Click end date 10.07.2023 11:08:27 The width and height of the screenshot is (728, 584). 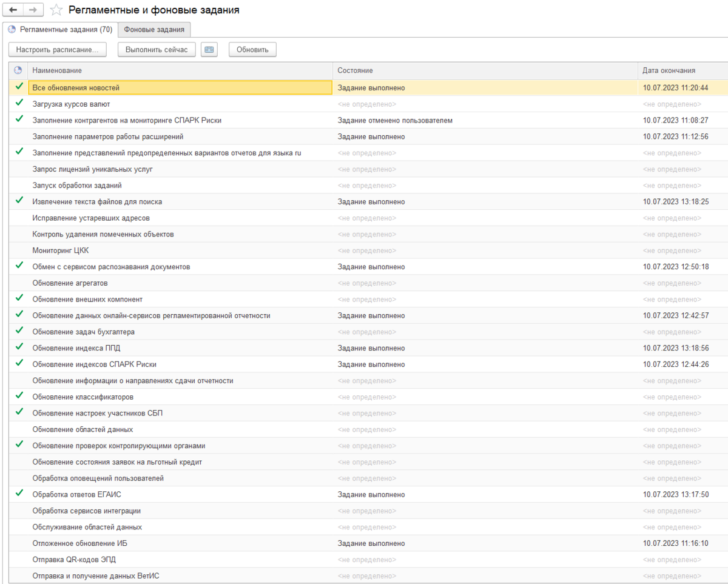click(676, 120)
